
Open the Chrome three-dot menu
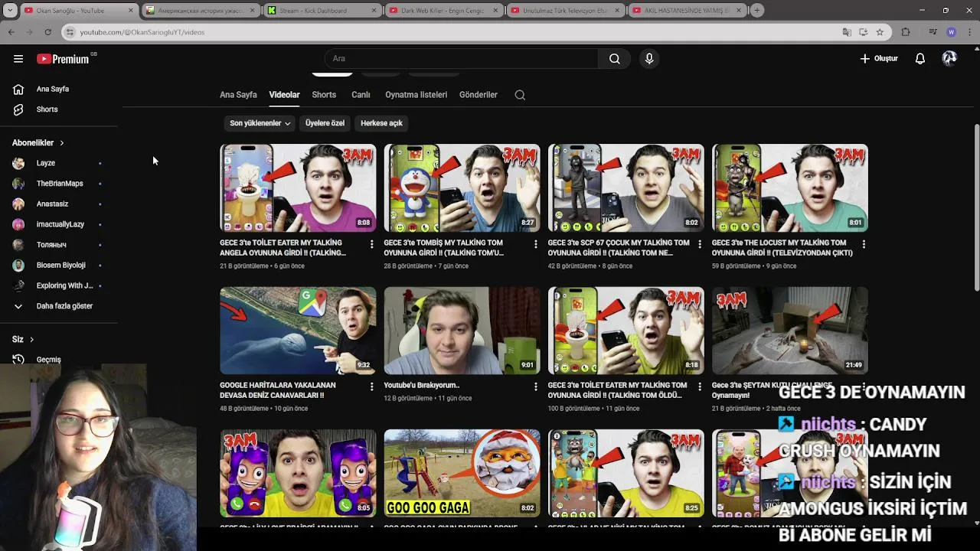tap(969, 32)
